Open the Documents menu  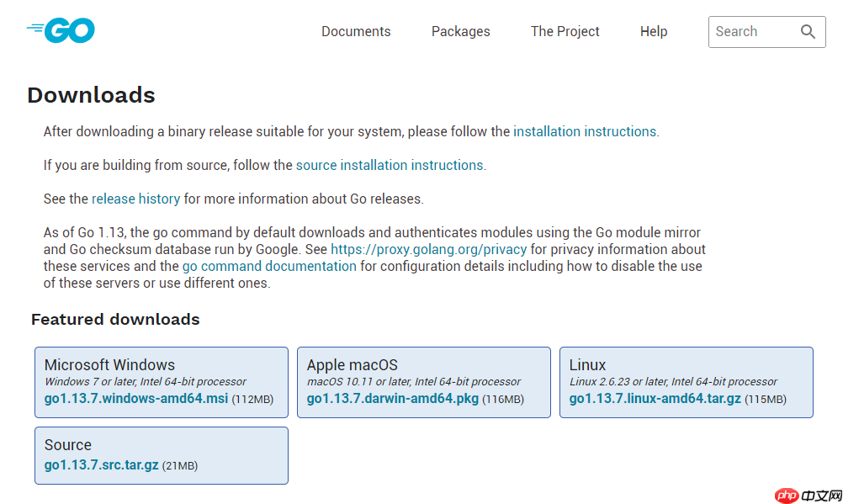[356, 32]
